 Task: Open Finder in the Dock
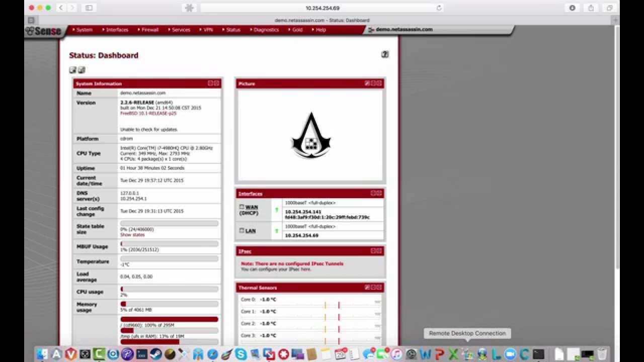point(42,354)
